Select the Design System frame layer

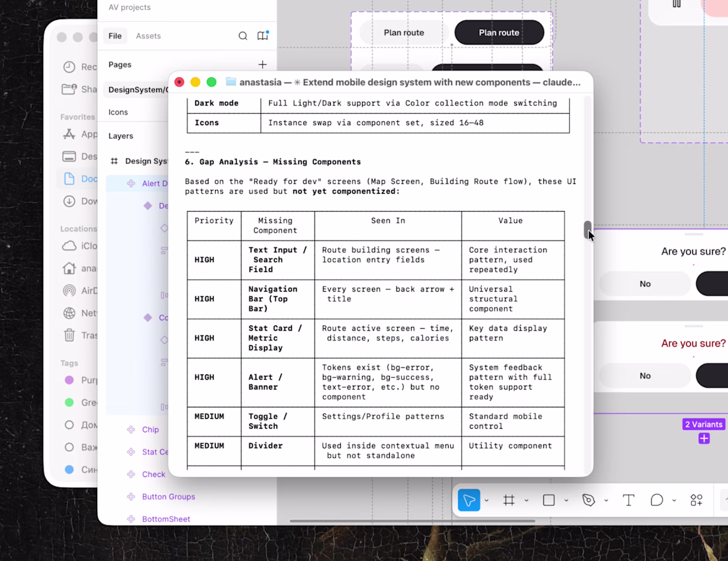146,161
